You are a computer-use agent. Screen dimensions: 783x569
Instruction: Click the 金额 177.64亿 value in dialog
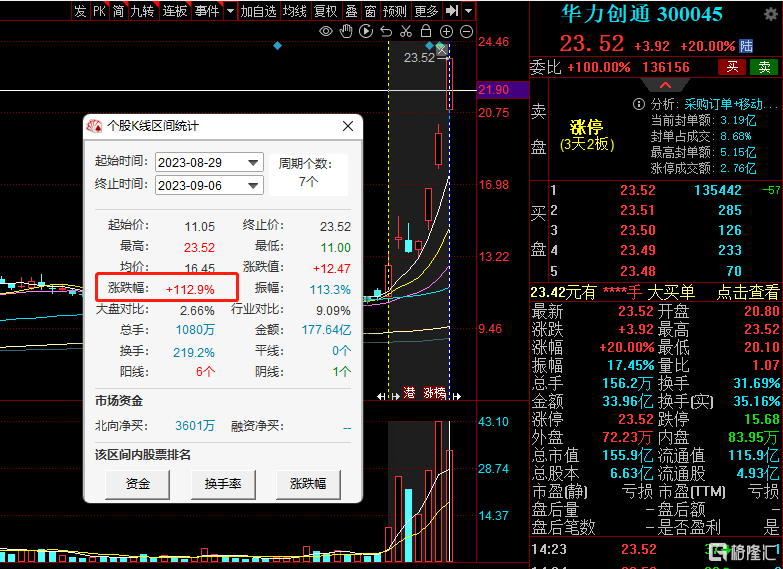click(326, 330)
